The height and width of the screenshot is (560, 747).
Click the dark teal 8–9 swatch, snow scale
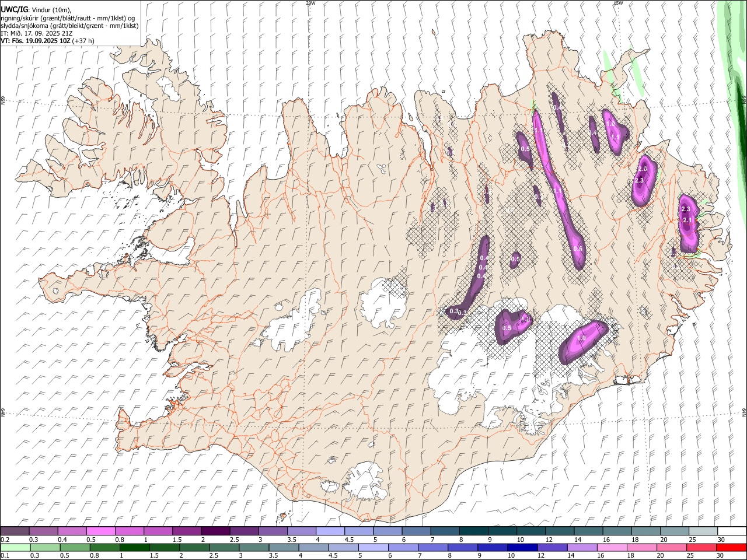(x=473, y=531)
